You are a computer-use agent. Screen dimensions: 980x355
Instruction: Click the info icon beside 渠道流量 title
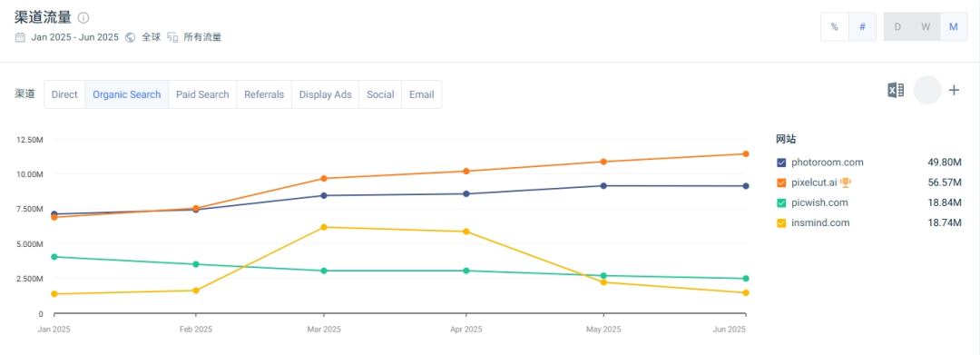[x=83, y=17]
